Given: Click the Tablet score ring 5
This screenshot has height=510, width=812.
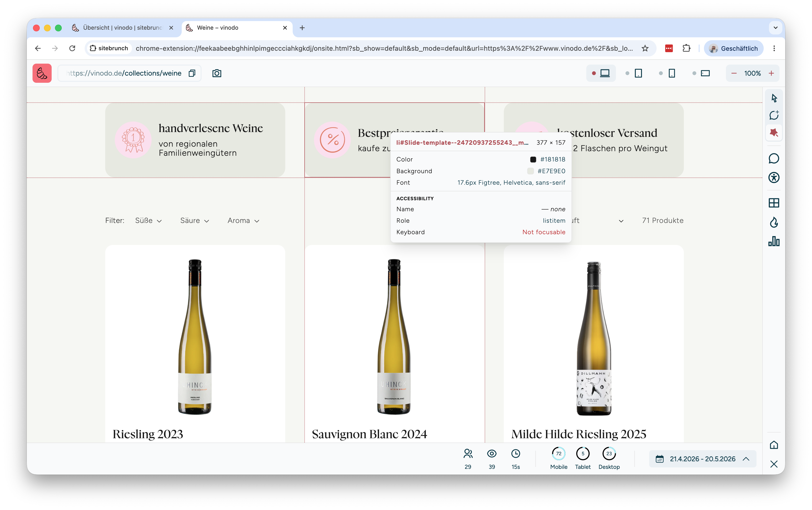Looking at the screenshot, I should click(x=583, y=454).
